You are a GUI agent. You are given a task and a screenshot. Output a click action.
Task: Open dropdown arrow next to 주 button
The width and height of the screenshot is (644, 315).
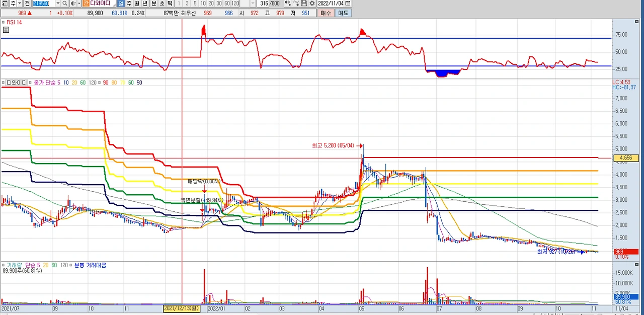20,4
